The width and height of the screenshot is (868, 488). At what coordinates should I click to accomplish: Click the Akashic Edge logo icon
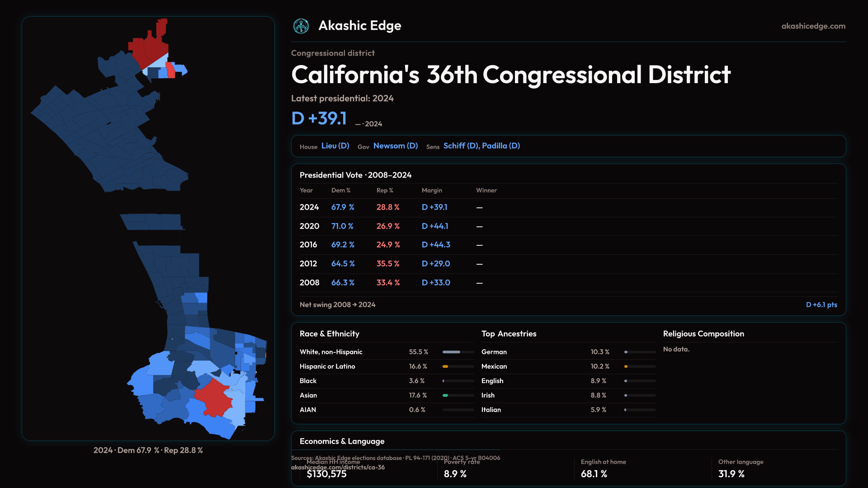pos(301,26)
